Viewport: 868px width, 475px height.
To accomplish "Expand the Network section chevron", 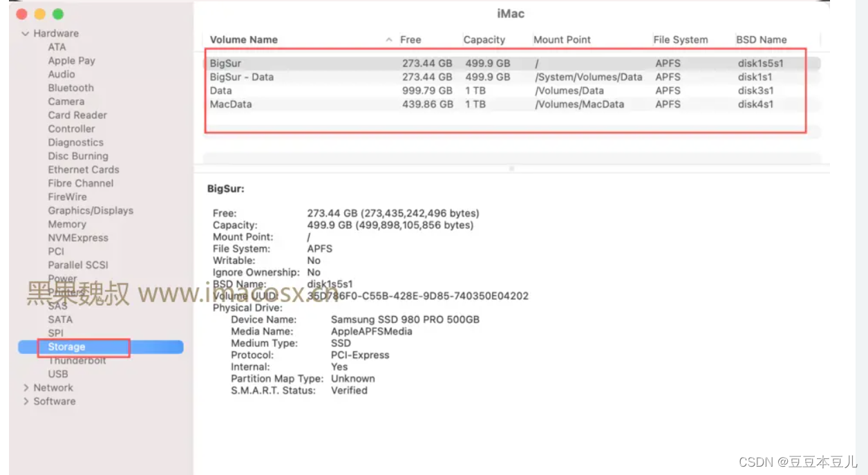I will pos(26,388).
